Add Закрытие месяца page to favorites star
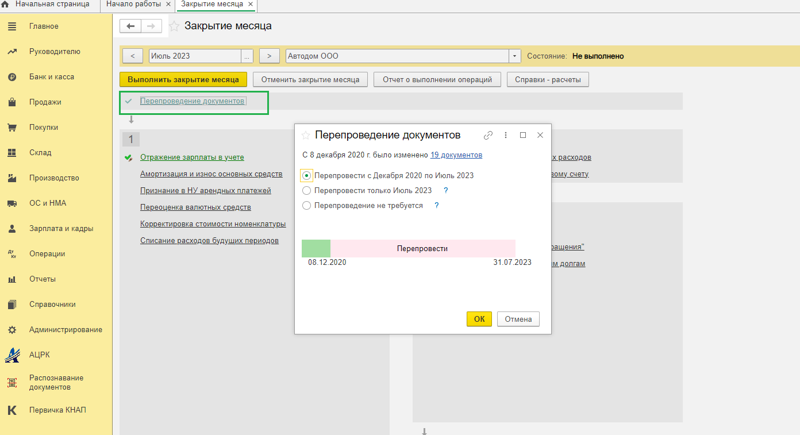This screenshot has width=800, height=435. [x=174, y=26]
